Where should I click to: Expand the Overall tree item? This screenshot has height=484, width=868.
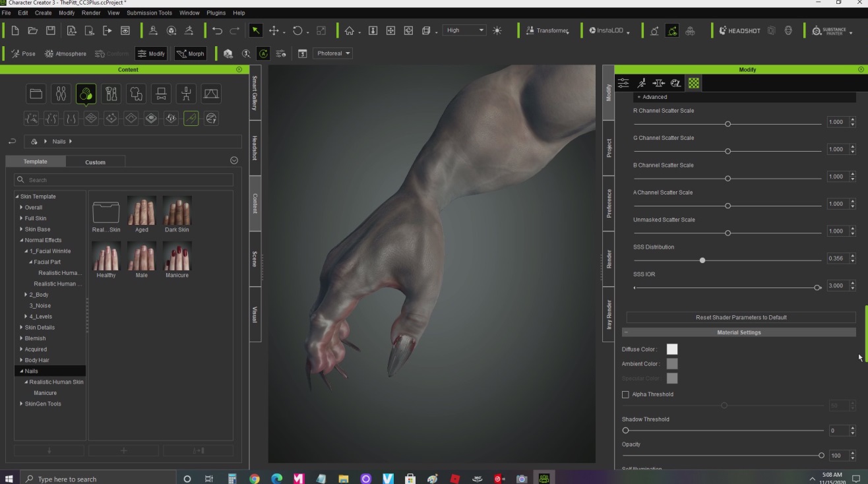coord(21,207)
